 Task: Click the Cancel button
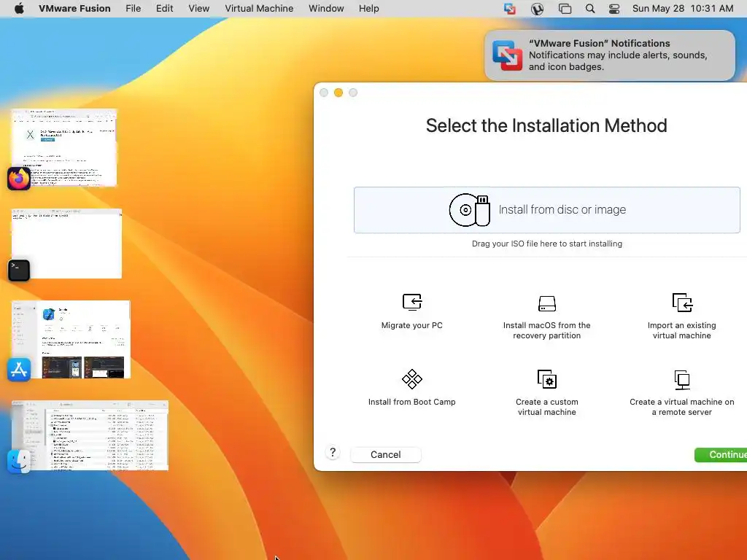tap(386, 455)
